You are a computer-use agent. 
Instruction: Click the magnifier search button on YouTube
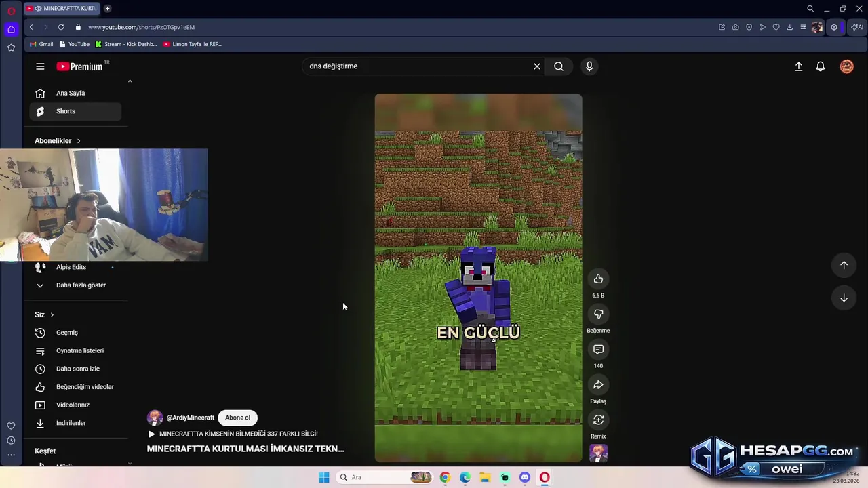(559, 66)
